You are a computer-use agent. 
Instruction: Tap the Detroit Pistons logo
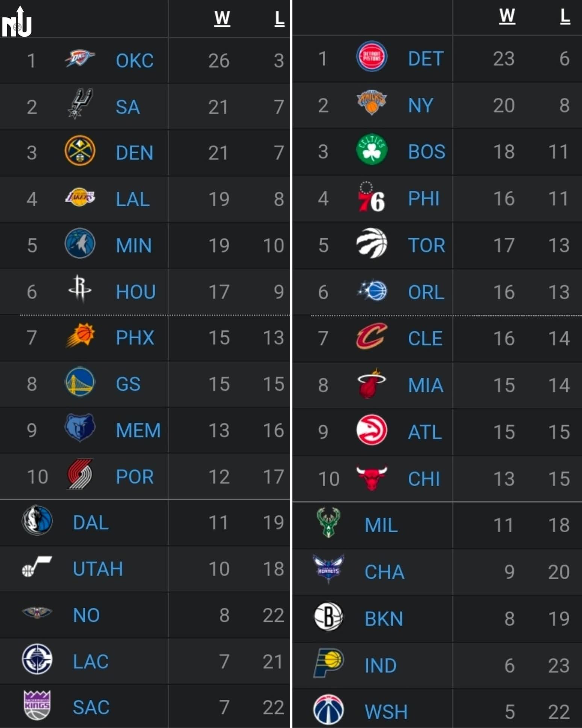coord(371,56)
